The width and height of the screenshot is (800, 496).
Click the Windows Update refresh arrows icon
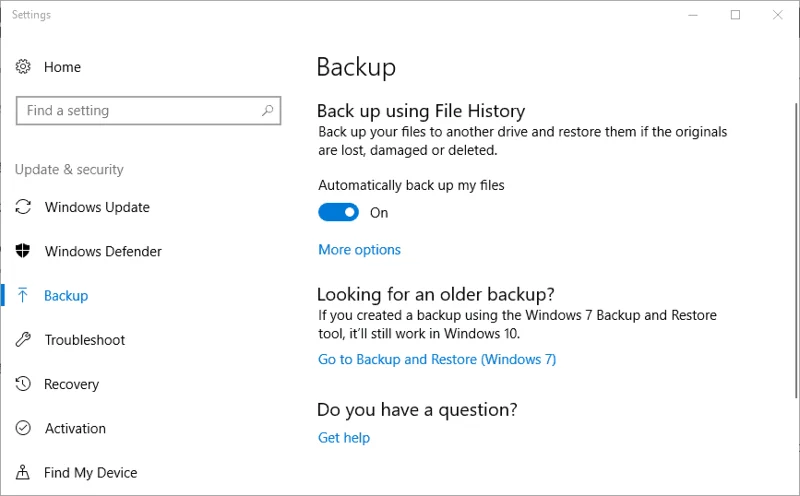pyautogui.click(x=23, y=207)
